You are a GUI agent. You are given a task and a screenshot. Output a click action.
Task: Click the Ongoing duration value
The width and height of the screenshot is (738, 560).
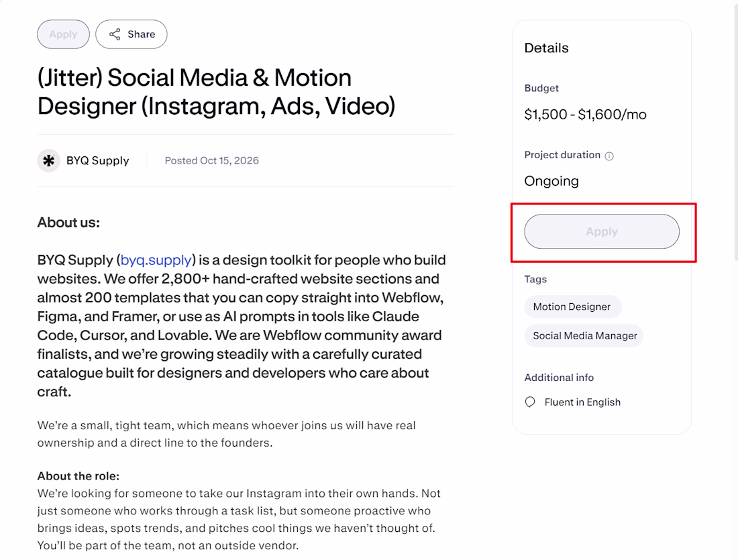(x=551, y=182)
